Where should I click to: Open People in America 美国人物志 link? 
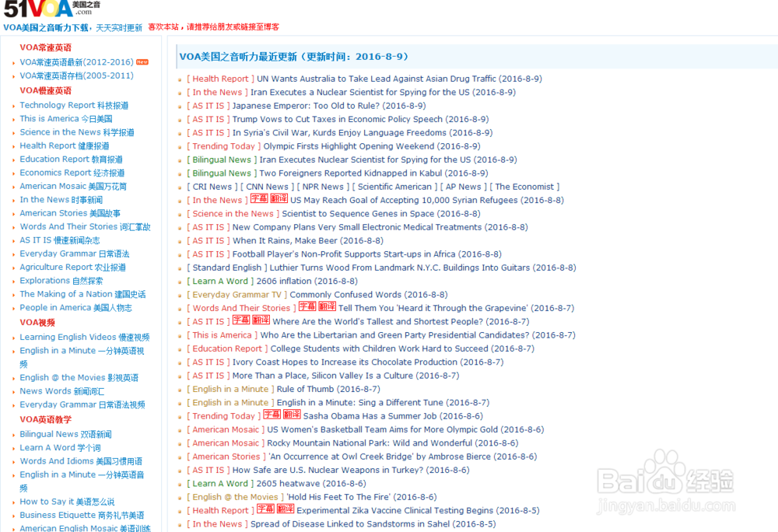pyautogui.click(x=76, y=307)
